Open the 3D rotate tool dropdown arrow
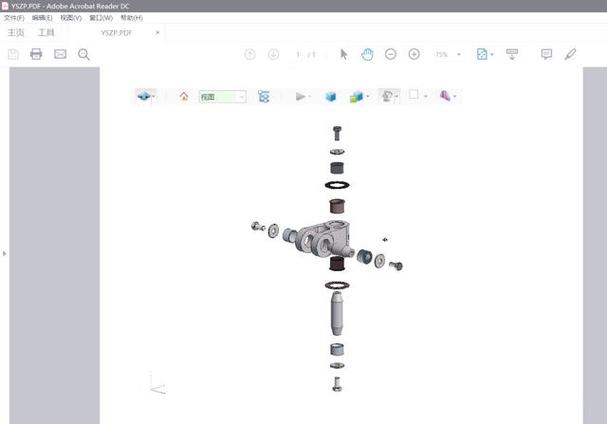The width and height of the screenshot is (607, 424). [154, 96]
